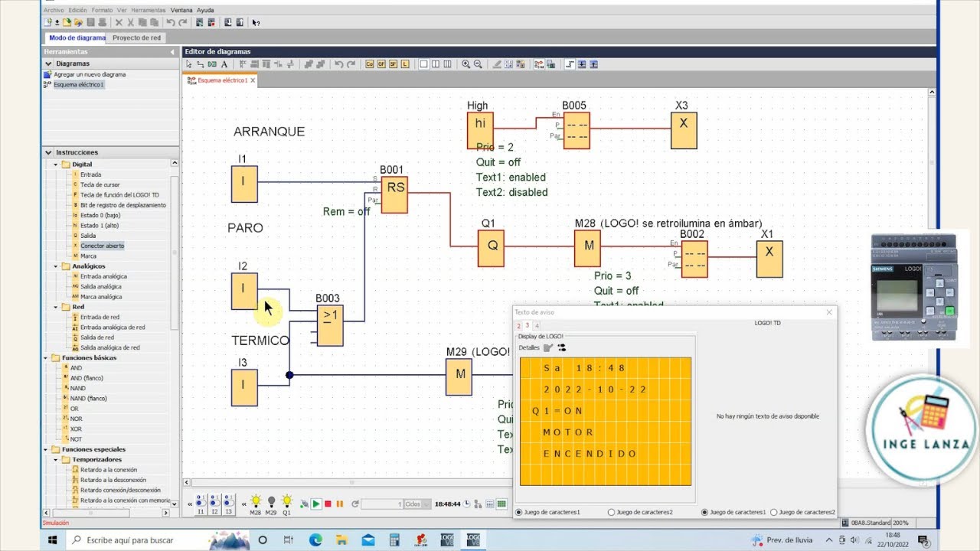Open the Edición menu
Screen dimensions: 980x551
click(77, 10)
